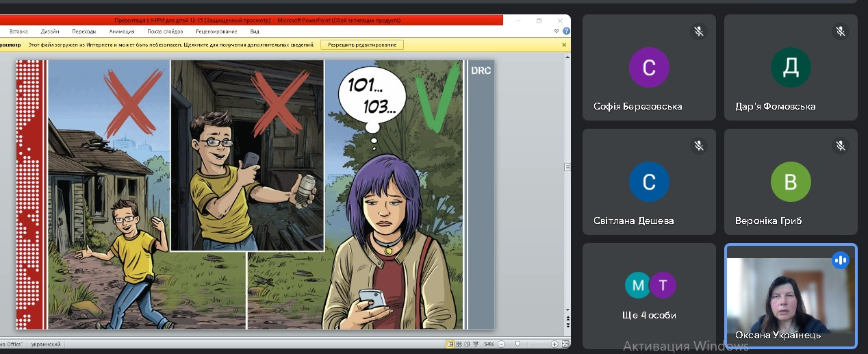Go to previous slide using double-arrow
The image size is (868, 354).
567,317
